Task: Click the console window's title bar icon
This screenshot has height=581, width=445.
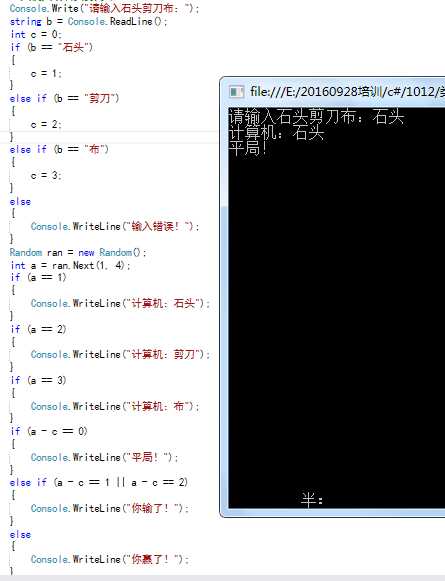Action: click(236, 92)
